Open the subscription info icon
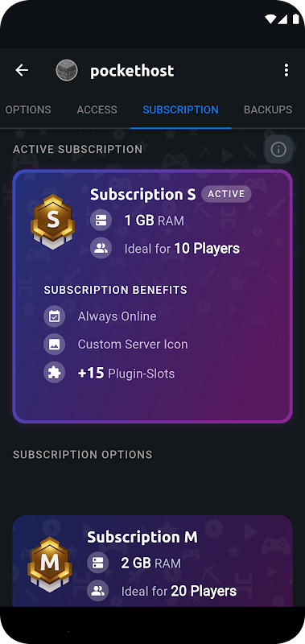This screenshot has height=644, width=305. coord(278,149)
